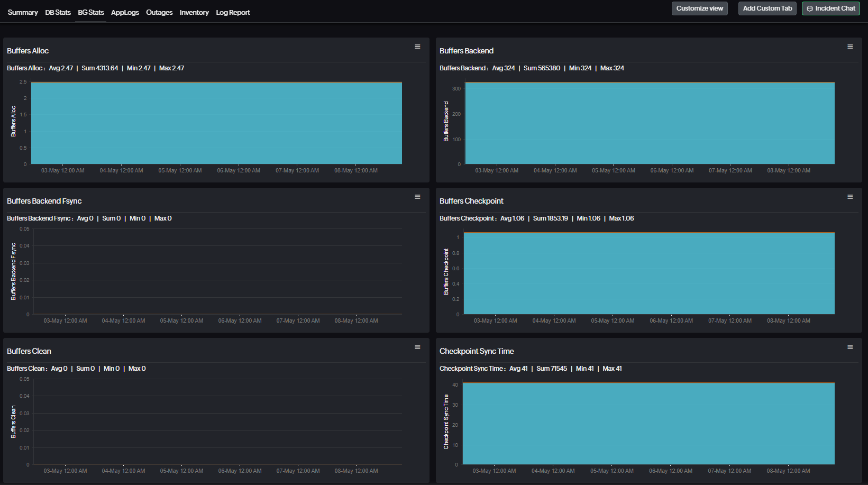
Task: Click the 'Sum 4313.64' statistic in Buffers Alloc
Action: 100,68
